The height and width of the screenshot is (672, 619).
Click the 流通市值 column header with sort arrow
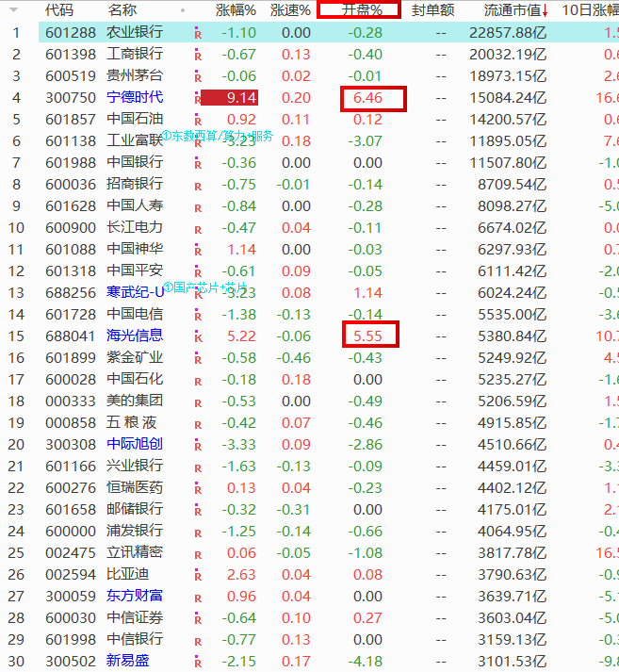pyautogui.click(x=515, y=9)
